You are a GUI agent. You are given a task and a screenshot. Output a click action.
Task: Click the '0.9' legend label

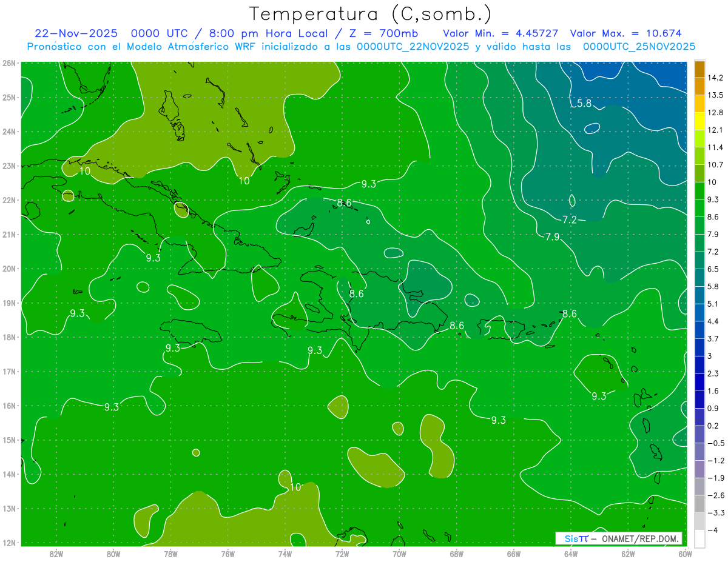pyautogui.click(x=713, y=408)
